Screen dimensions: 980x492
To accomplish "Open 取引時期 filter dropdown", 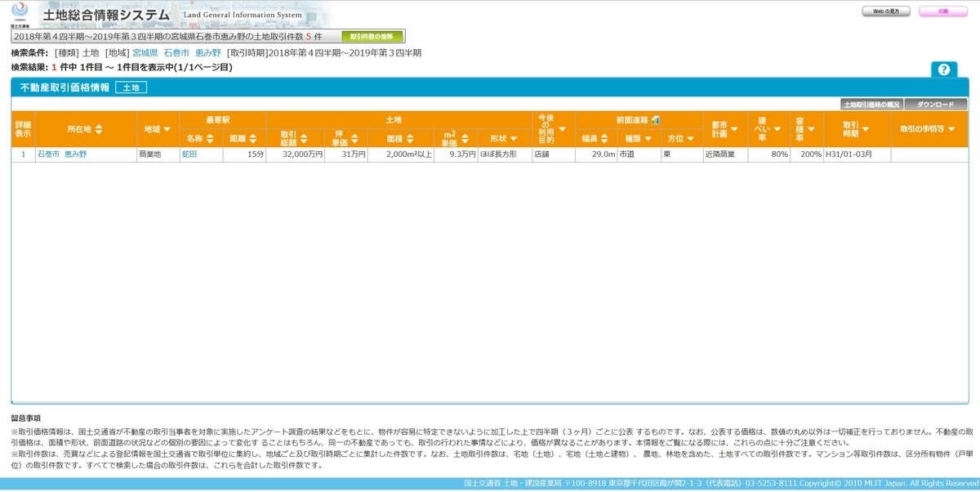I will [x=865, y=129].
